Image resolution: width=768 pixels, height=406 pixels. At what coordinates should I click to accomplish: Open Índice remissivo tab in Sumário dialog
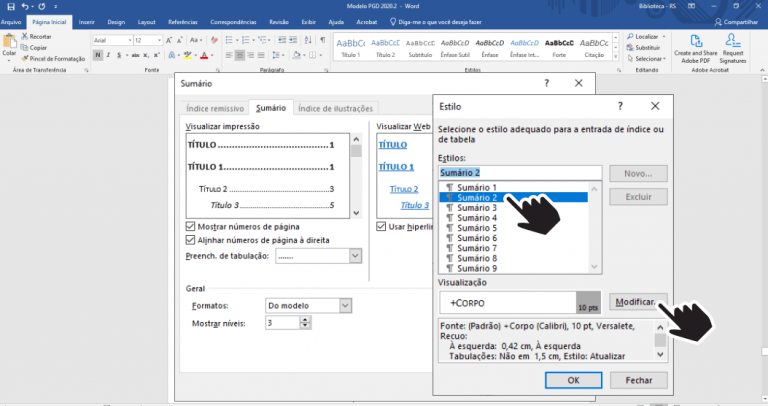(215, 108)
